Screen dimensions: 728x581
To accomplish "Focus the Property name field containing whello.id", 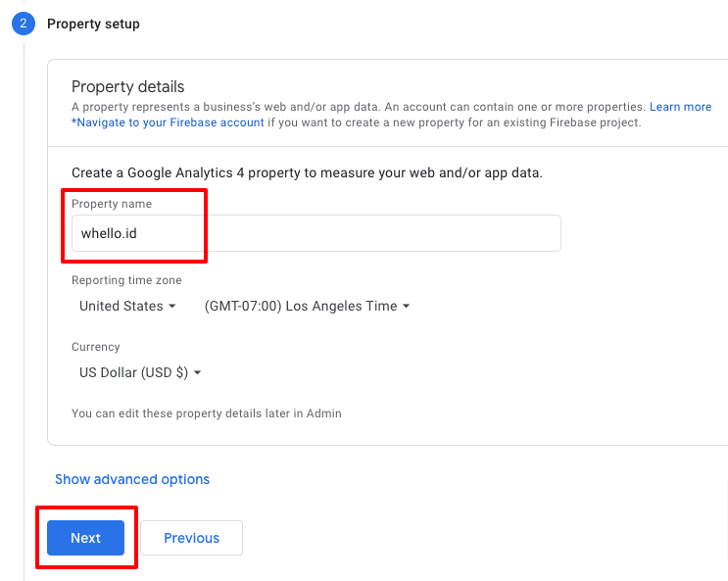I will [x=315, y=233].
